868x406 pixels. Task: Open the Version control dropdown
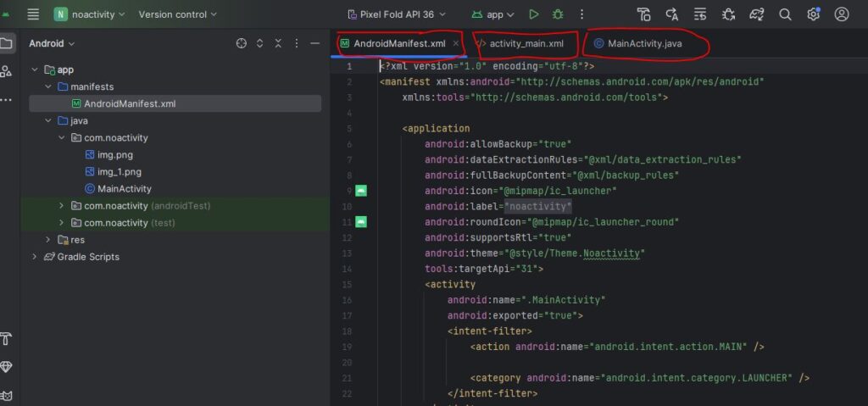177,14
